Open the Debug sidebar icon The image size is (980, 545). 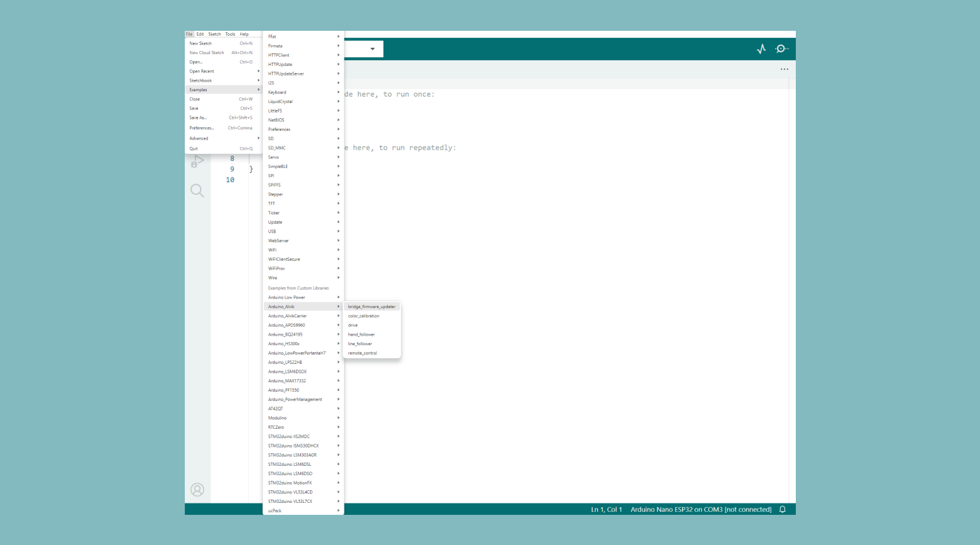pyautogui.click(x=197, y=162)
